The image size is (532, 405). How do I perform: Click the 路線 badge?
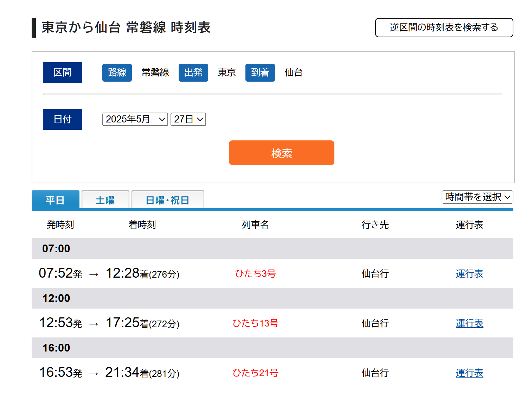117,72
